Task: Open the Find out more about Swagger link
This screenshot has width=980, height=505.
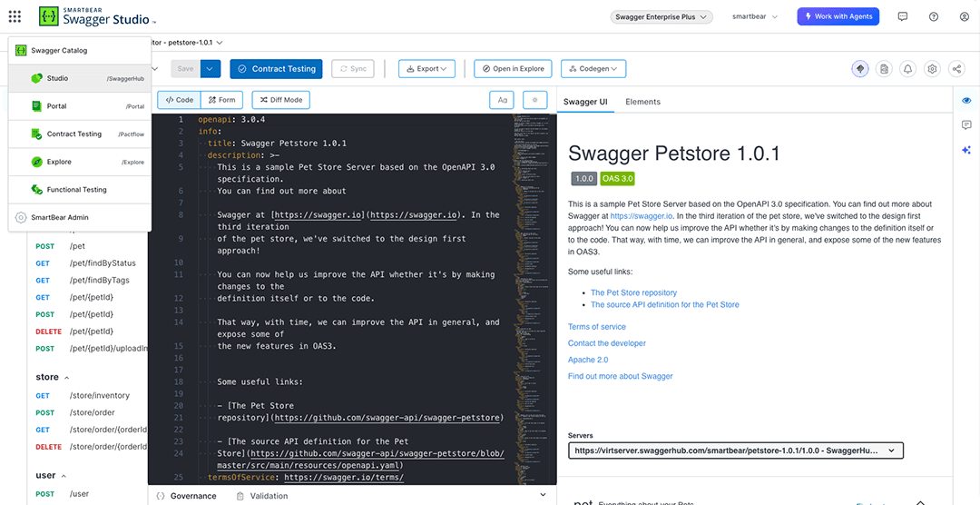Action: tap(621, 377)
